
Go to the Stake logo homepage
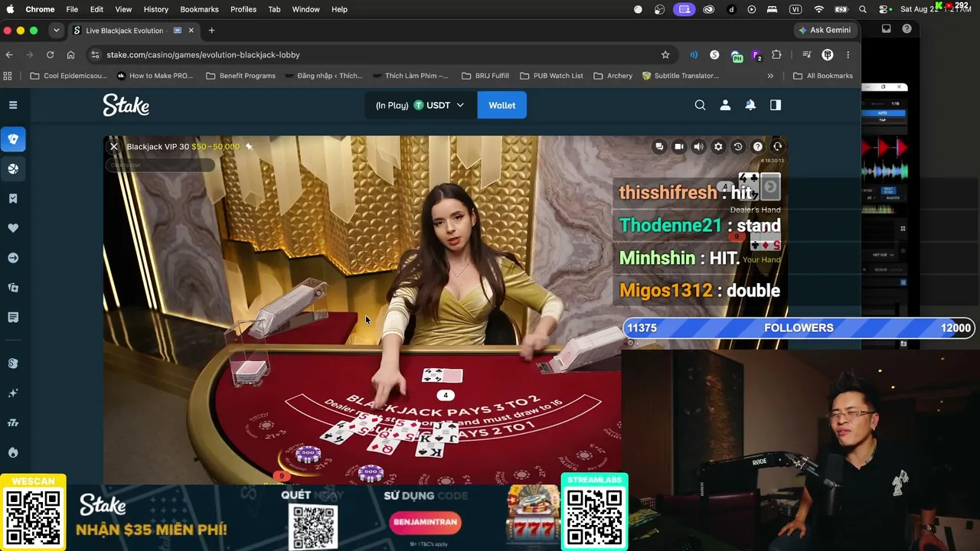tap(126, 105)
